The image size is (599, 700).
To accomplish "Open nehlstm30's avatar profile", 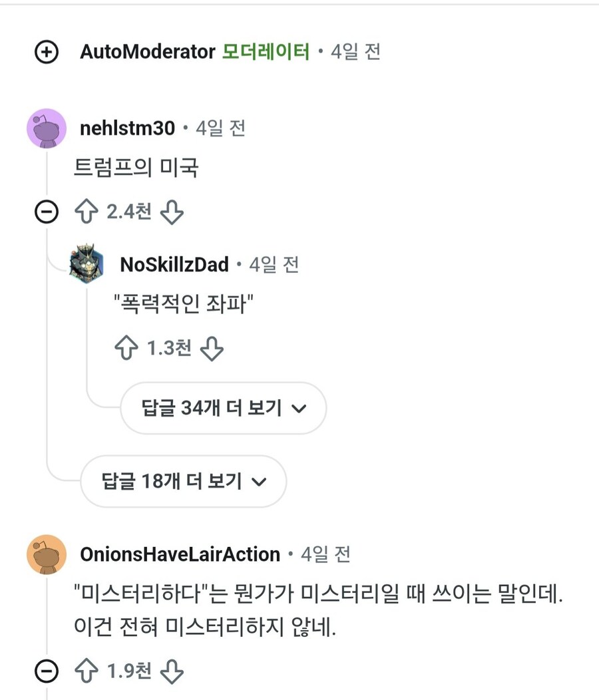I will 47,128.
